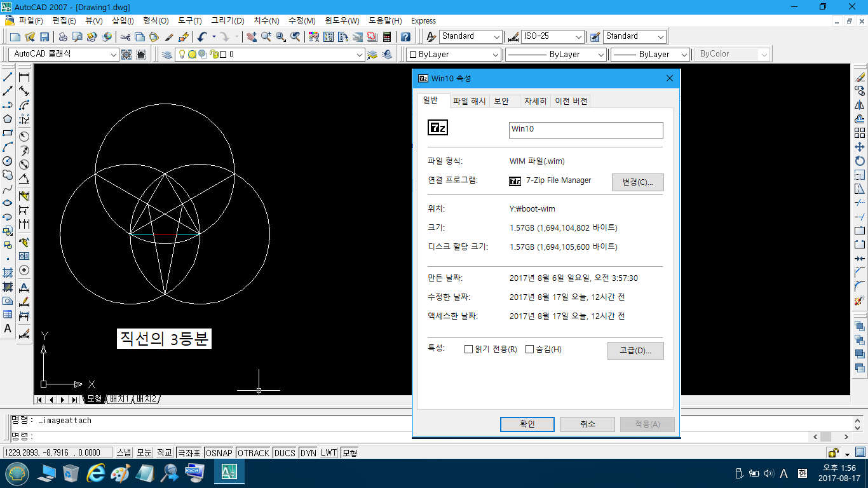The width and height of the screenshot is (868, 488).
Task: Click the 취소 button
Action: click(x=588, y=424)
